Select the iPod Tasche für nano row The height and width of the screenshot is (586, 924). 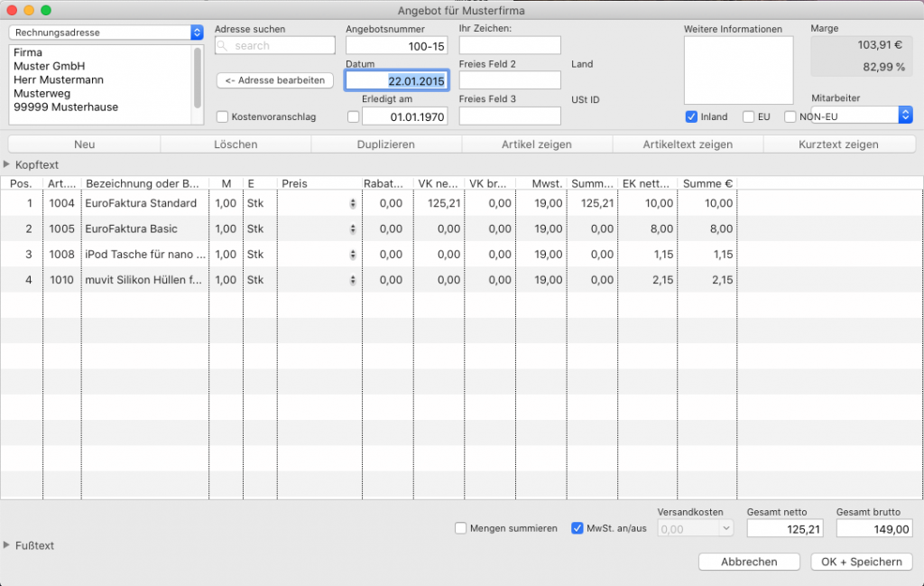pos(145,255)
